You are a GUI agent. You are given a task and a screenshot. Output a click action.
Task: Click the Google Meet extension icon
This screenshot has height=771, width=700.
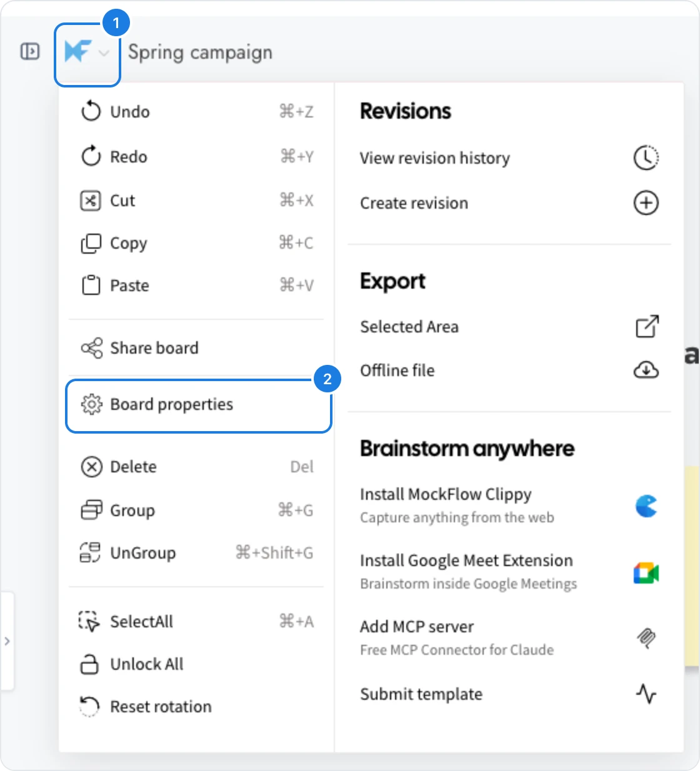tap(646, 572)
